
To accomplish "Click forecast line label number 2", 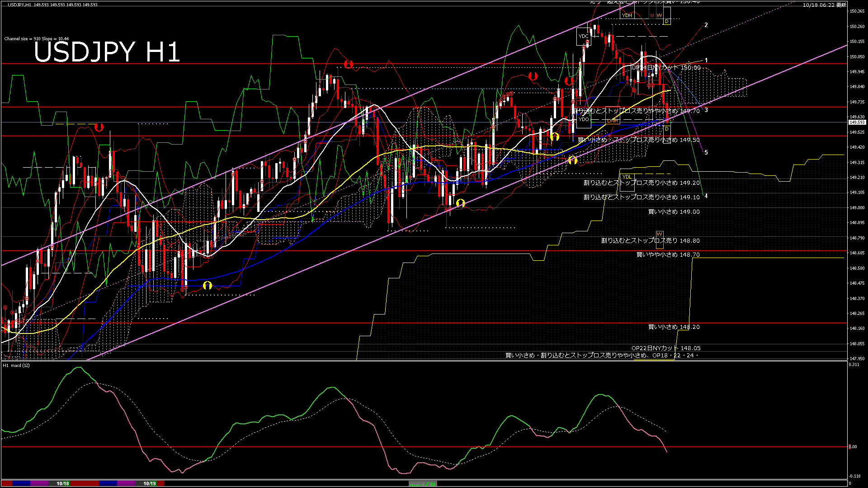I will click(x=706, y=25).
